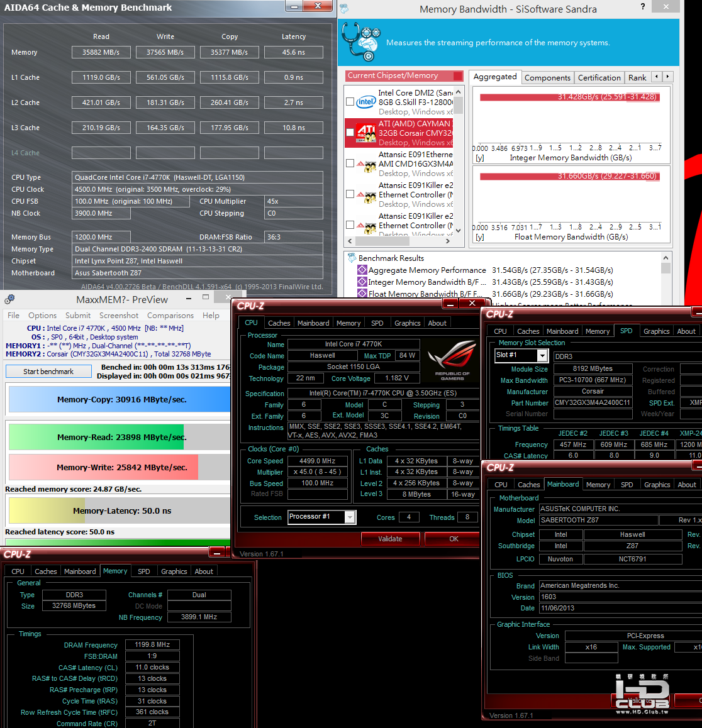This screenshot has height=728, width=702.
Task: Open the Submit menu in MaxxMEM
Action: coord(78,315)
